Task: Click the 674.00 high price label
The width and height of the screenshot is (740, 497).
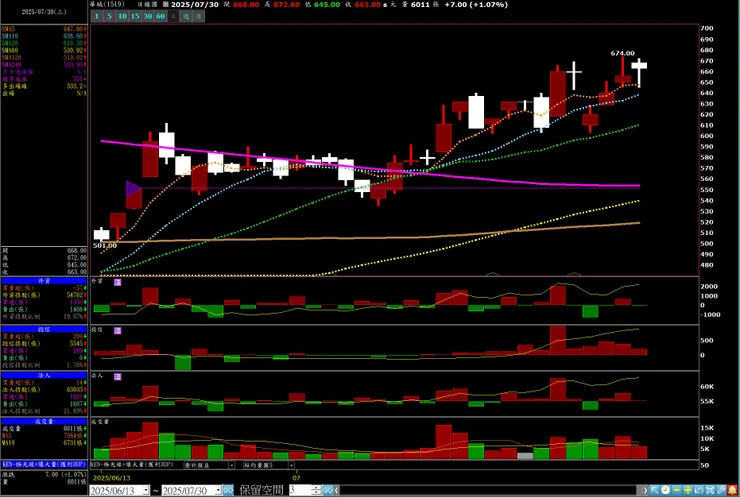Action: [x=622, y=53]
